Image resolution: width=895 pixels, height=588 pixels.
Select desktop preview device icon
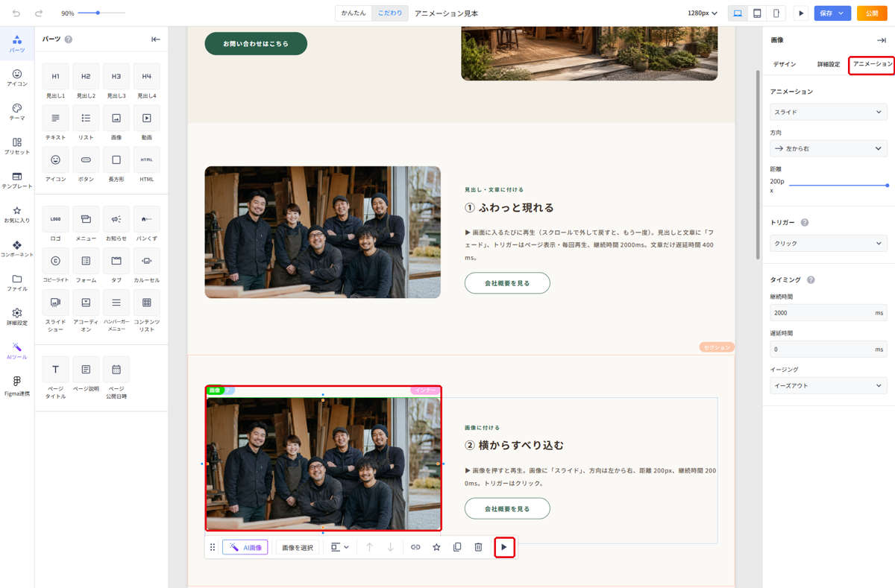[738, 13]
